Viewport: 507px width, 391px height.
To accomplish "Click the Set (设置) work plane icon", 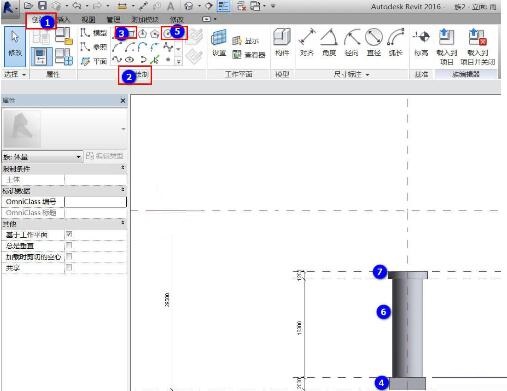I will tap(219, 42).
